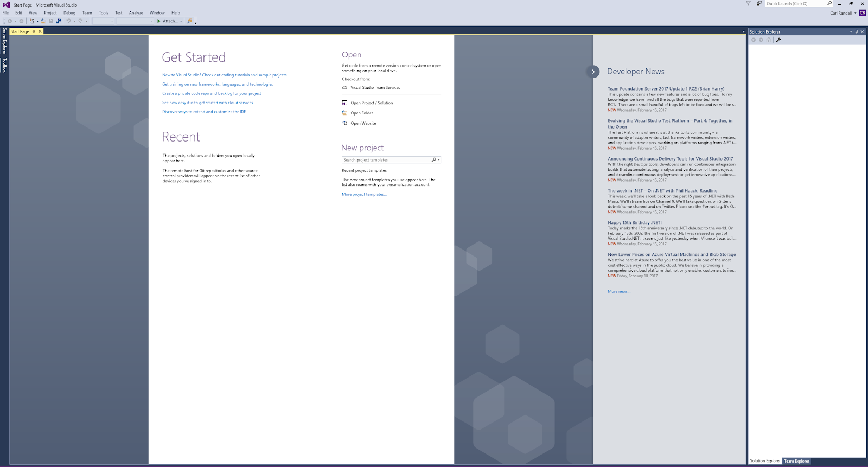This screenshot has height=467, width=868.
Task: Click the Find in Files toolbar icon
Action: pos(189,21)
